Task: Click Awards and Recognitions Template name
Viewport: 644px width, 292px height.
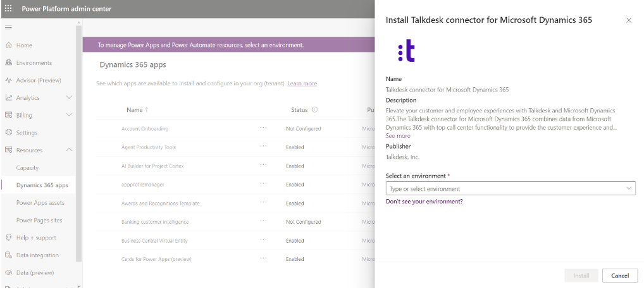Action: coord(160,204)
